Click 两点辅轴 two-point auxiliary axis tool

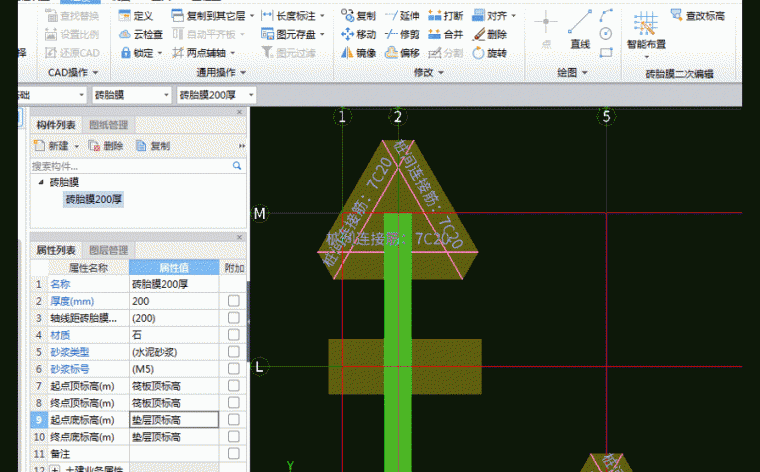(x=197, y=53)
